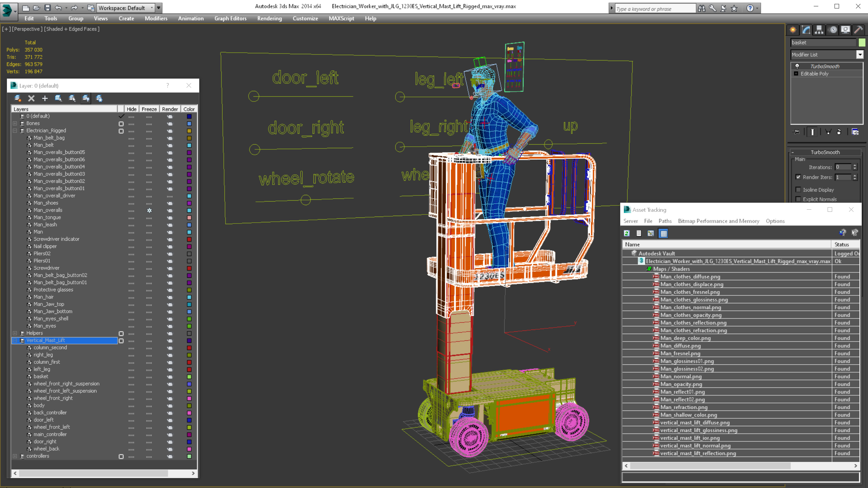Viewport: 868px width, 488px height.
Task: Click the Save File icon
Action: 48,8
